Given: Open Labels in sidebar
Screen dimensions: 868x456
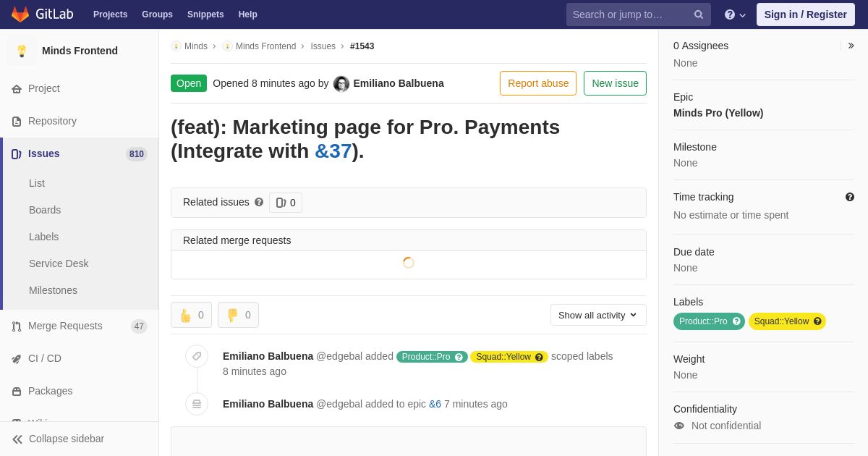Looking at the screenshot, I should click(43, 237).
